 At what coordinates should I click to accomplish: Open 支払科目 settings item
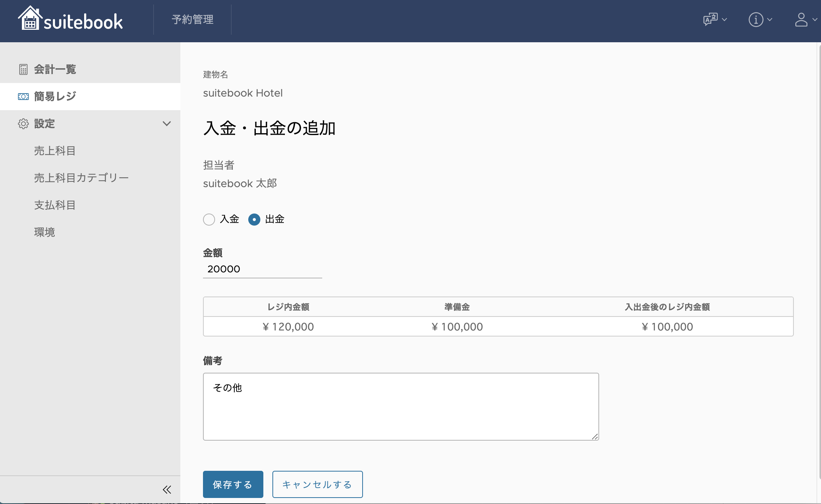(55, 205)
